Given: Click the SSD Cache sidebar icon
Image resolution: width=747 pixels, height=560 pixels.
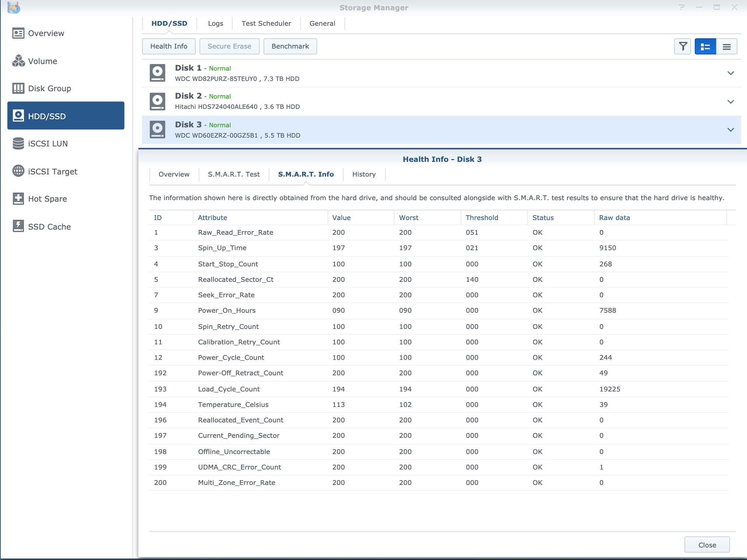Looking at the screenshot, I should click(x=18, y=227).
